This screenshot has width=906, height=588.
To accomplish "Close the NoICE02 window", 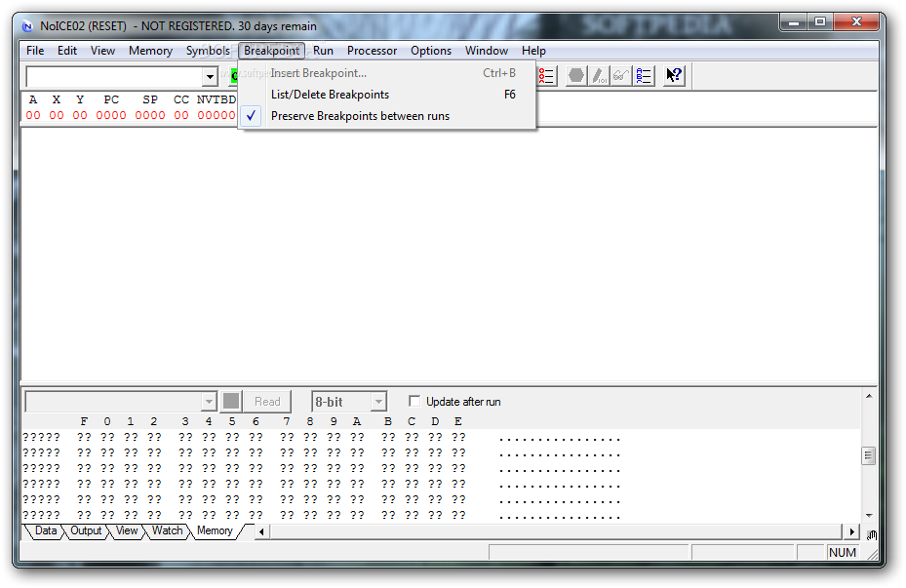I will [856, 22].
